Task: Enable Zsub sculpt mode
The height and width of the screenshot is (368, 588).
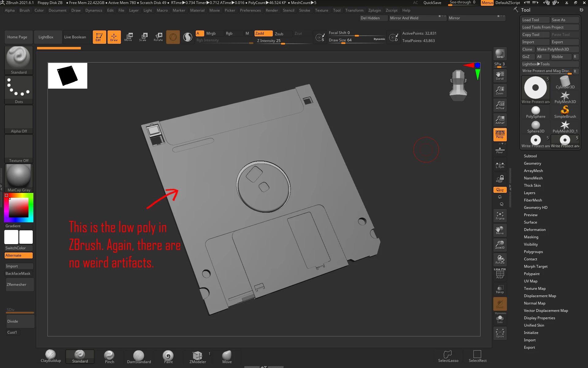Action: coord(279,34)
